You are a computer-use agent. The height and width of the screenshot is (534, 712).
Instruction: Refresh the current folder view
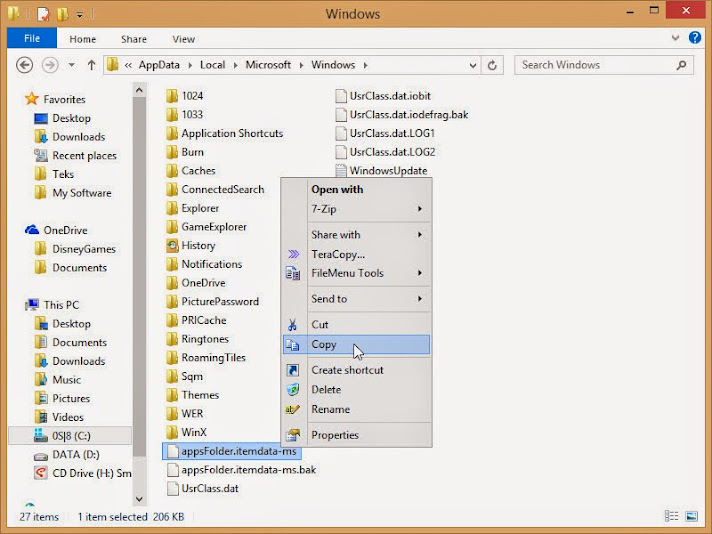492,65
